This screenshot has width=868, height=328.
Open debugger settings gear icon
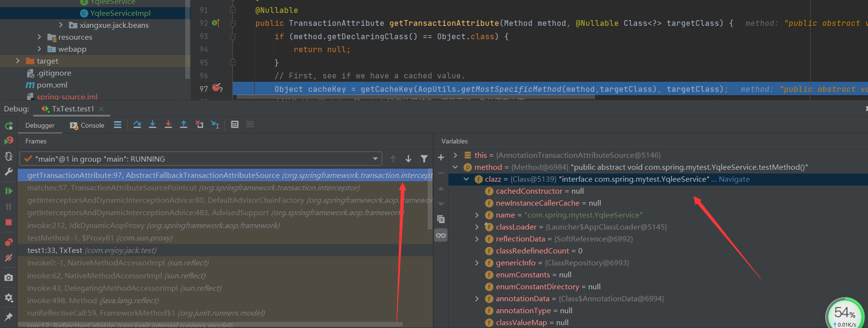coord(9,297)
